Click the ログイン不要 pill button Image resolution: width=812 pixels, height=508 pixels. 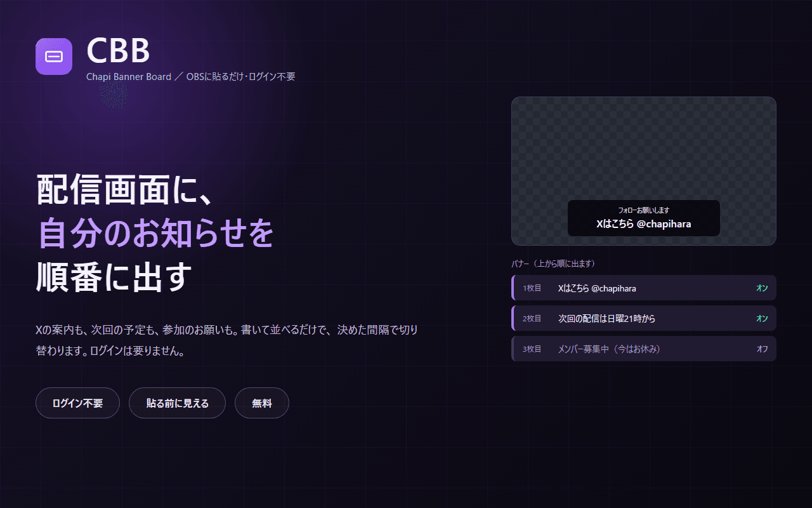[77, 403]
